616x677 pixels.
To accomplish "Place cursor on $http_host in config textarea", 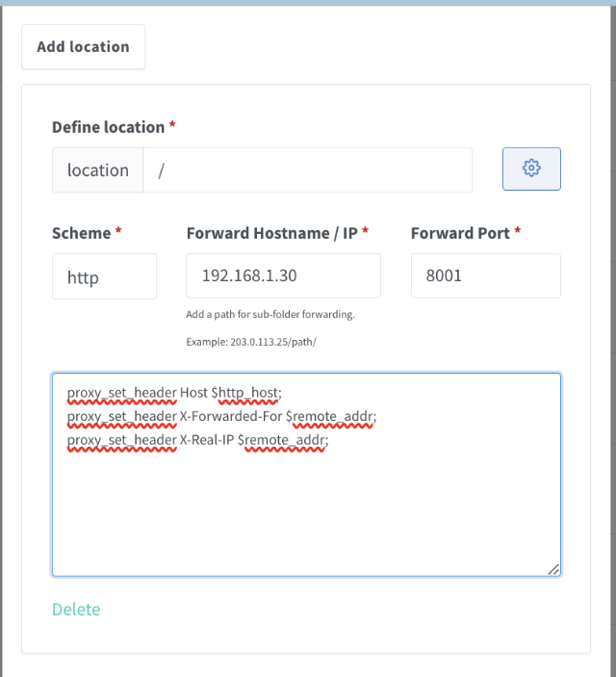I will click(x=244, y=393).
